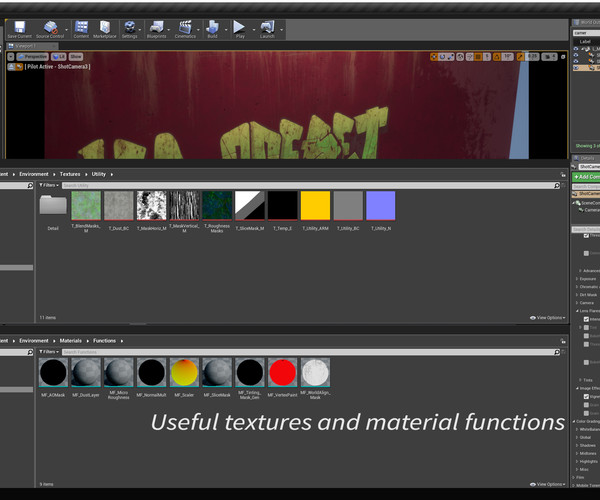Toggle the Lens Flares Intensity checkbox

pyautogui.click(x=586, y=319)
